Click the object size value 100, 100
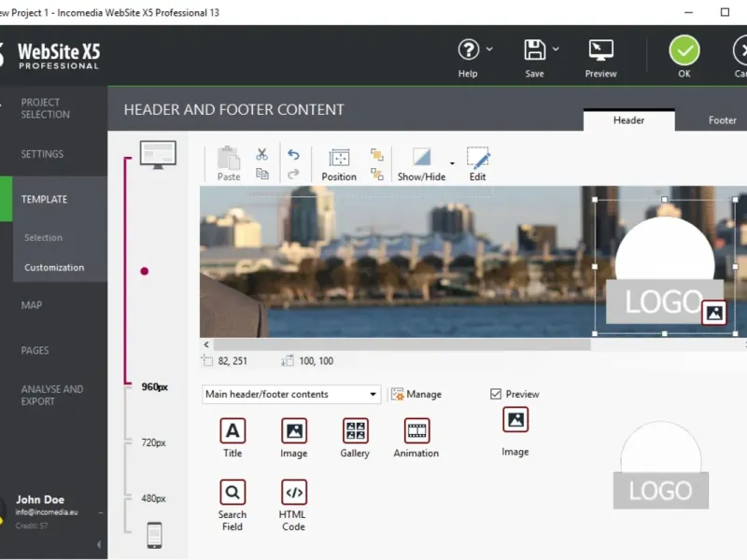This screenshot has width=747, height=560. pos(317,361)
